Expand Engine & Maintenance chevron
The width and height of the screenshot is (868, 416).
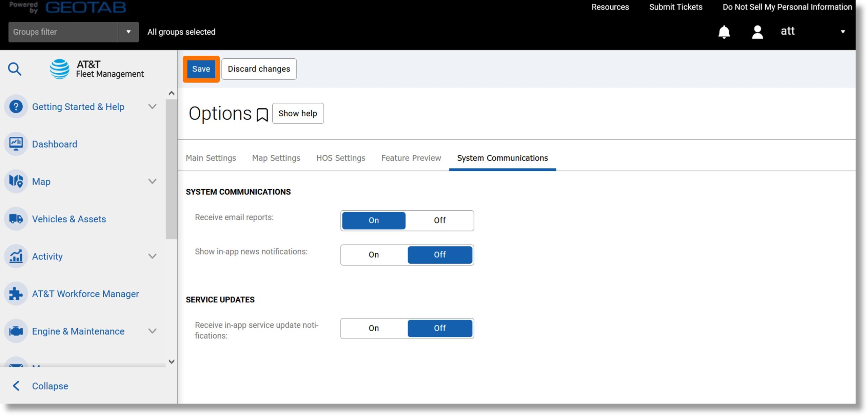point(153,331)
